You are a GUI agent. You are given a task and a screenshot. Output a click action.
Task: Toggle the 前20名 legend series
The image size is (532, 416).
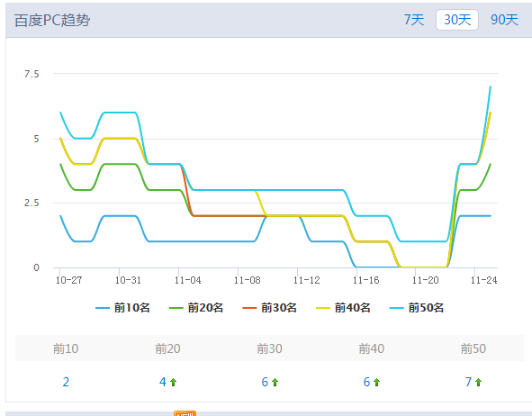[x=196, y=307]
